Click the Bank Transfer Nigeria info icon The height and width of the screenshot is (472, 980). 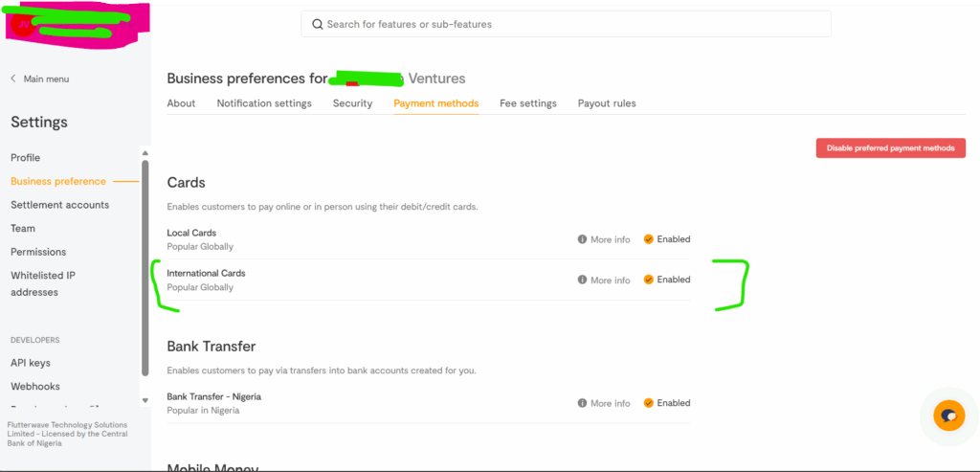coord(582,403)
